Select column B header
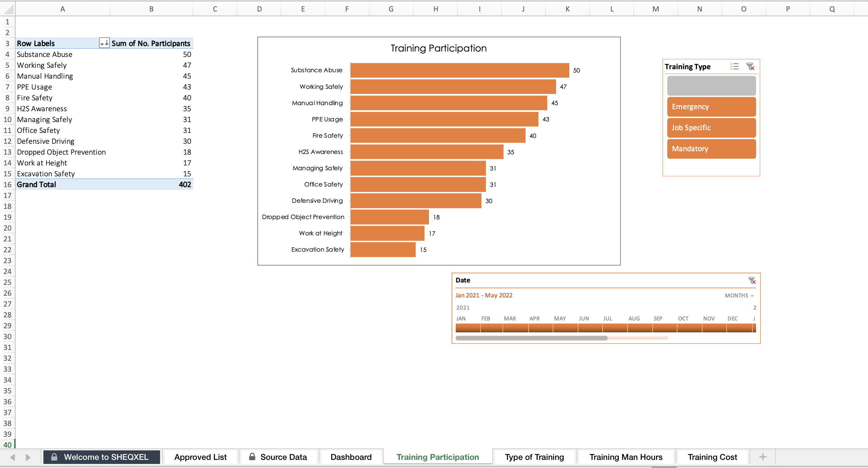Image resolution: width=868 pixels, height=468 pixels. [151, 9]
